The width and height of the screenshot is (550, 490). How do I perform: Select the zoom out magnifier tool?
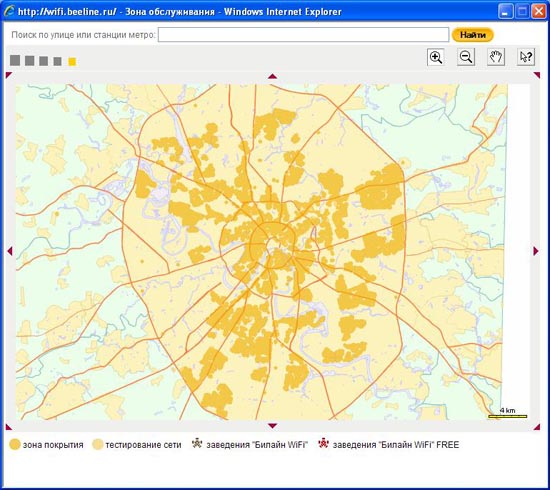[466, 57]
